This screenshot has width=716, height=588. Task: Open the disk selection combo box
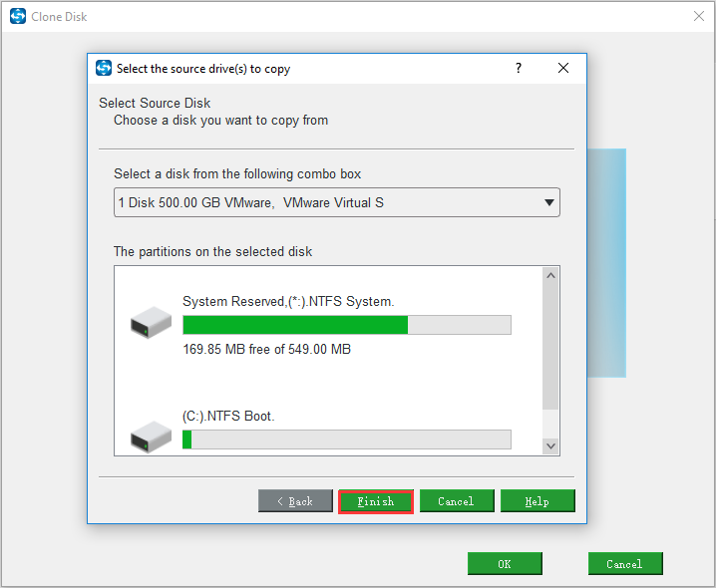point(336,202)
